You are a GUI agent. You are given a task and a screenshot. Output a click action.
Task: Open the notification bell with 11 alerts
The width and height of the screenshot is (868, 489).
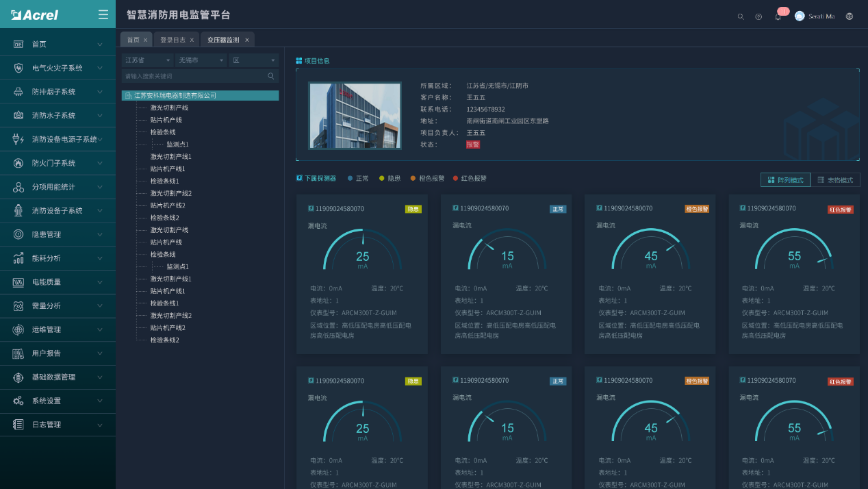tap(777, 16)
